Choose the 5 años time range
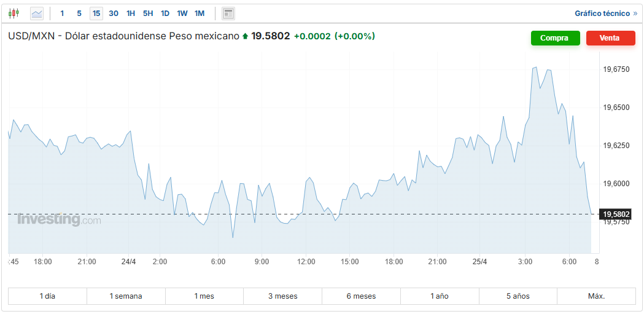 pos(518,296)
